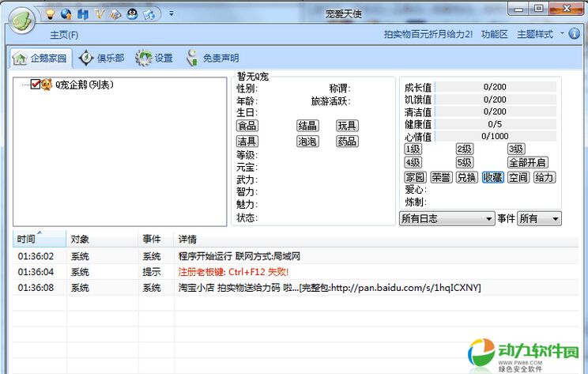Screen dimensions: 588x374
Task: Expand the quick access toolbar customize arrow
Action: (x=172, y=13)
